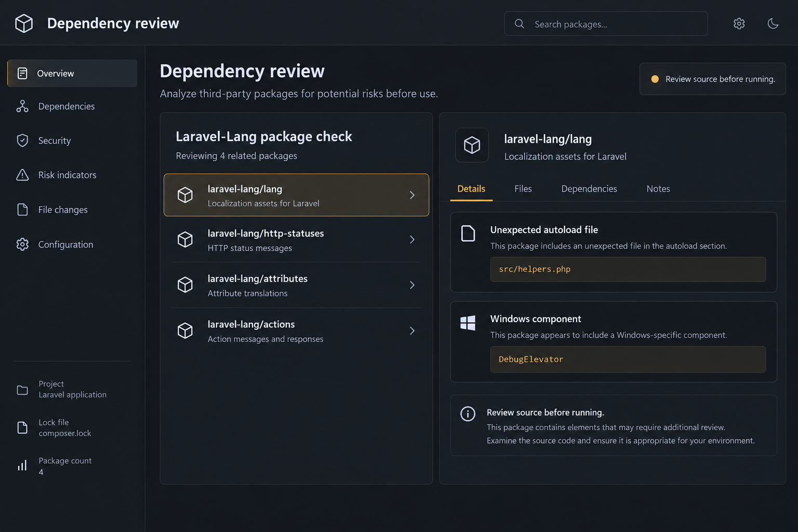Click the Windows logo icon on Windows component

tap(468, 323)
